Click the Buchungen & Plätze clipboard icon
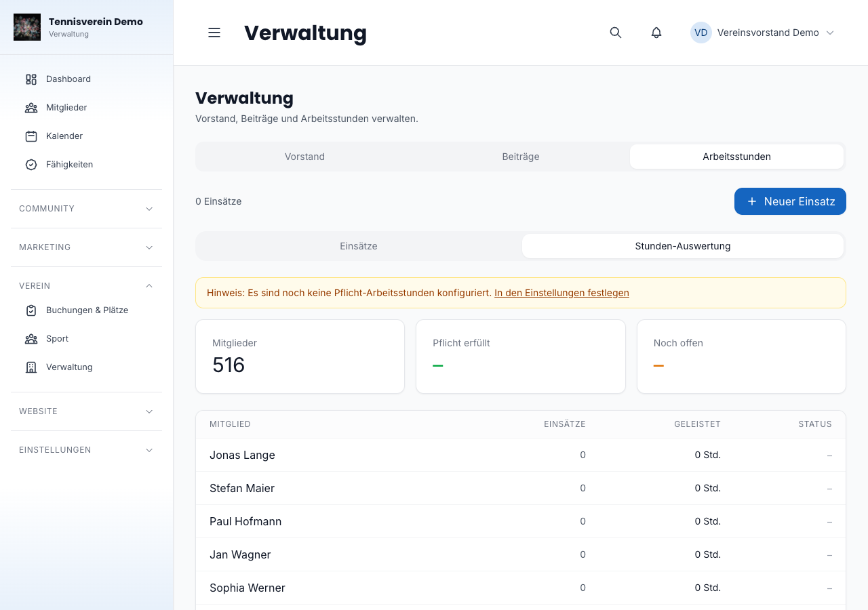868x610 pixels. [x=31, y=310]
